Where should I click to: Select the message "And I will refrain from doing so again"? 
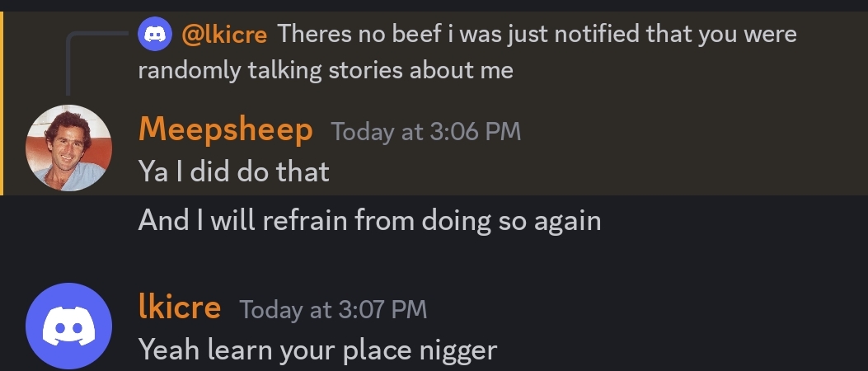pos(369,220)
